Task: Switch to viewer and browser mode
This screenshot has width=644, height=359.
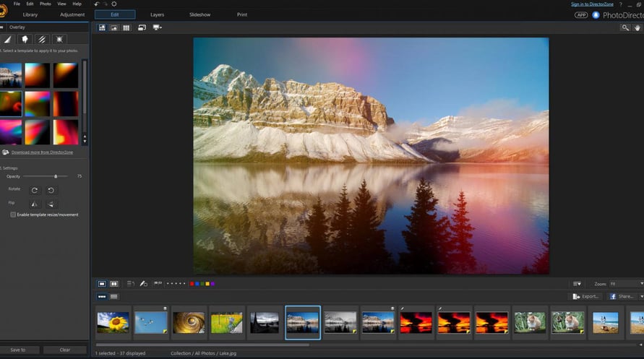Action: pos(102,27)
